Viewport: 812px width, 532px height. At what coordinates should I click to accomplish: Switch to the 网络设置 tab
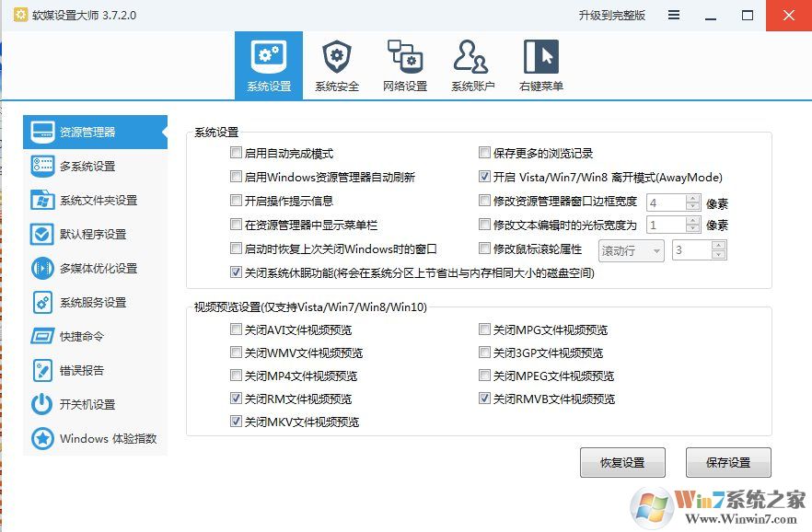point(405,63)
